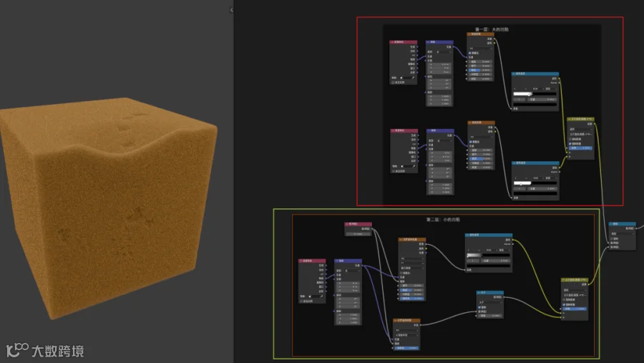This screenshot has height=363, width=644.
Task: Click the blue Factor slider on bottom Mix node
Action: 575,309
